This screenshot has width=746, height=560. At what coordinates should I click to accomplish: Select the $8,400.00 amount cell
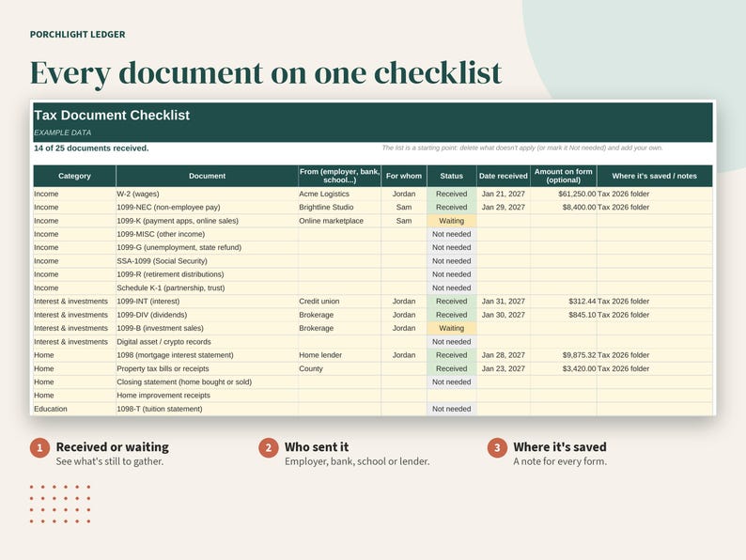pos(564,207)
